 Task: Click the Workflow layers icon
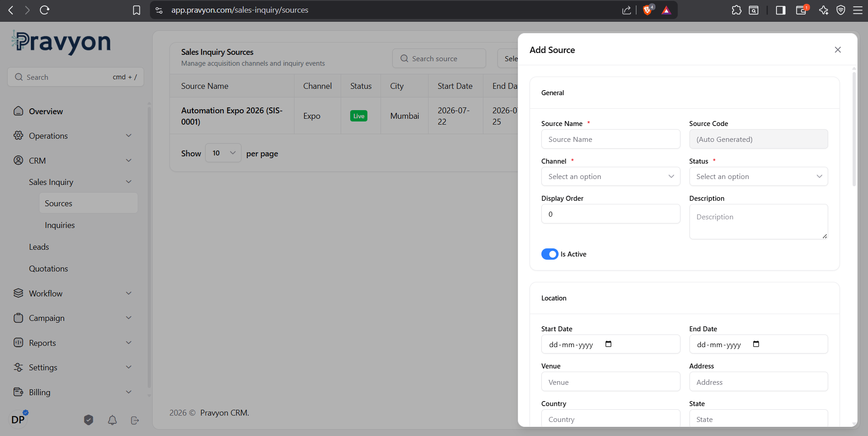pyautogui.click(x=18, y=293)
